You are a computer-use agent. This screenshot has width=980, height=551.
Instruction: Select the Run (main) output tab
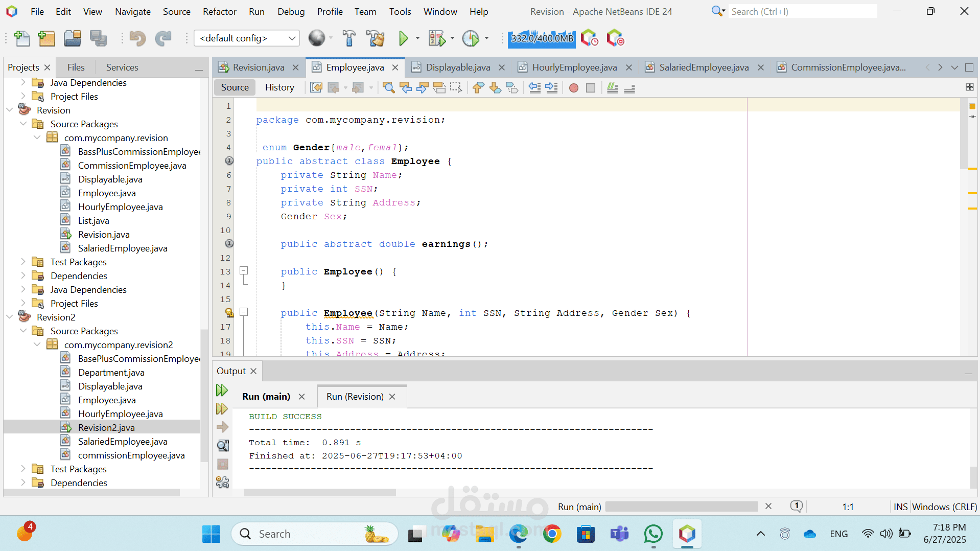click(266, 397)
